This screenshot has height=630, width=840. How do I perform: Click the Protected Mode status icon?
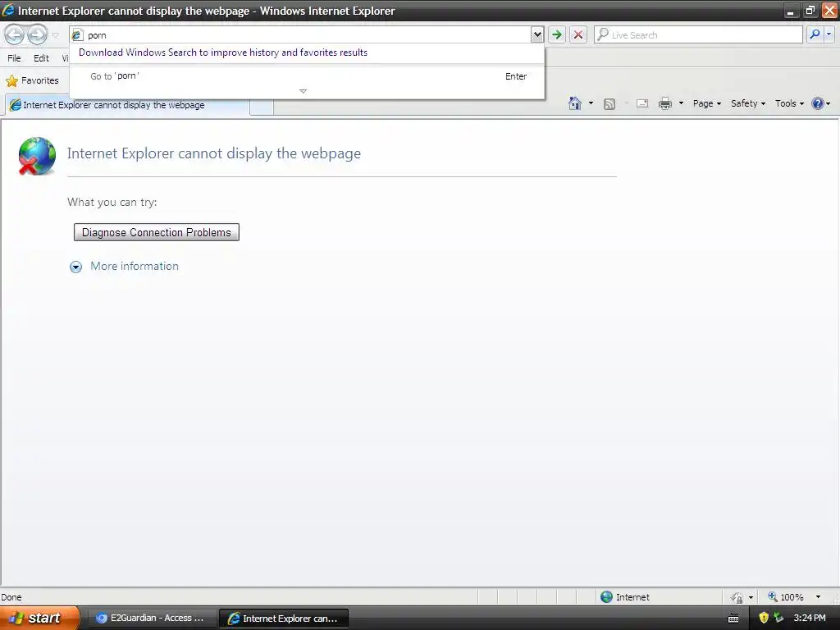tap(737, 597)
